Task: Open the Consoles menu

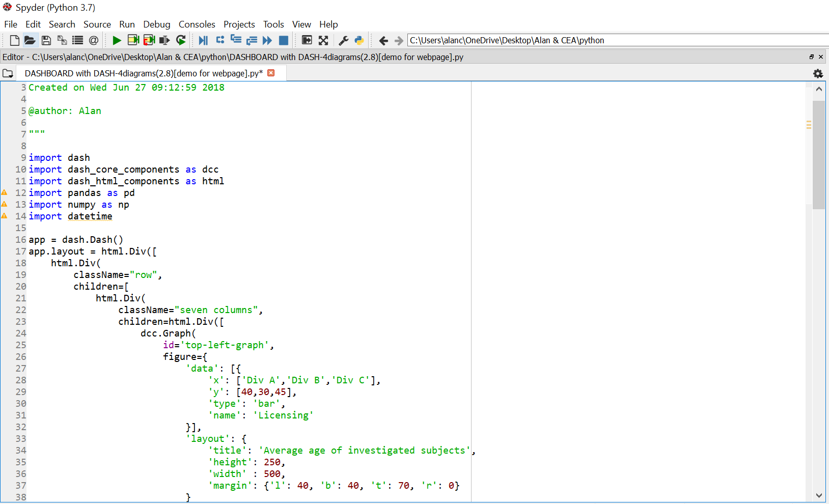Action: point(197,24)
